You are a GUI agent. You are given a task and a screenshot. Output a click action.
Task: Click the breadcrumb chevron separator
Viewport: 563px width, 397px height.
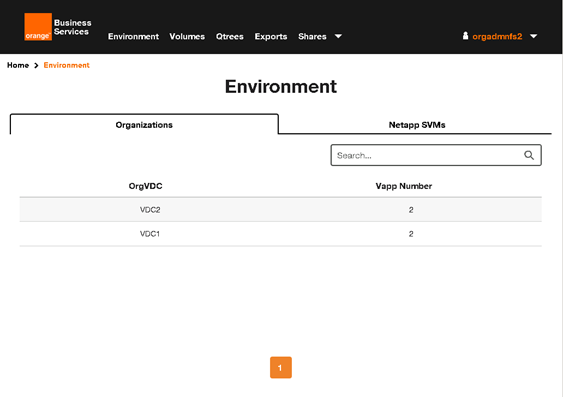[36, 65]
